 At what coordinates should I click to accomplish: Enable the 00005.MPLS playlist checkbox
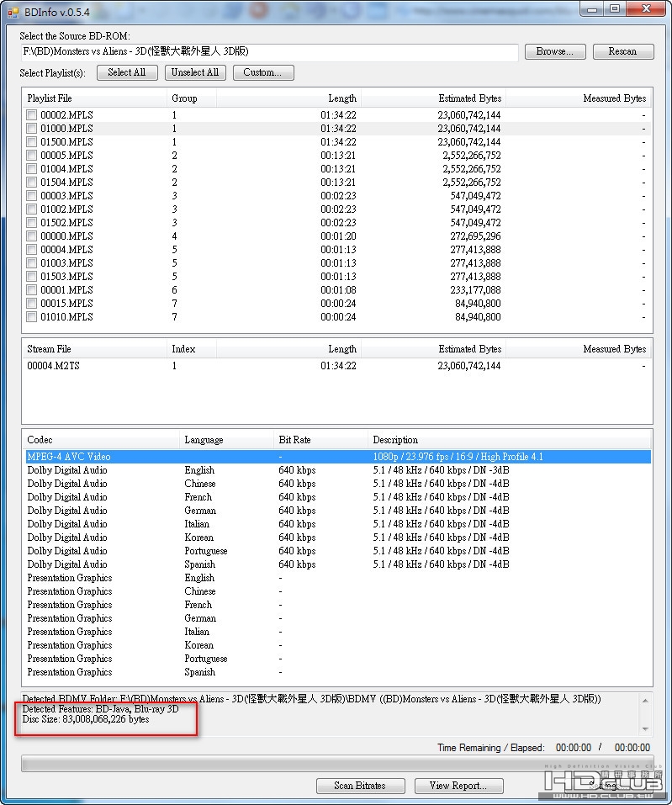point(32,155)
